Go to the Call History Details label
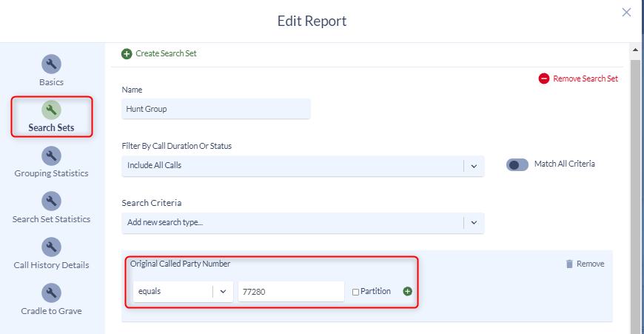This screenshot has height=334, width=644. point(51,265)
